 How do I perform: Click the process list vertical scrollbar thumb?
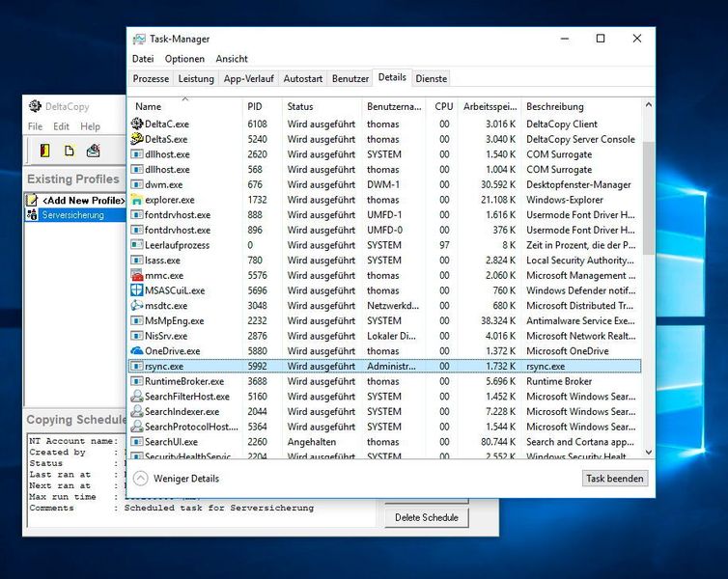649,198
